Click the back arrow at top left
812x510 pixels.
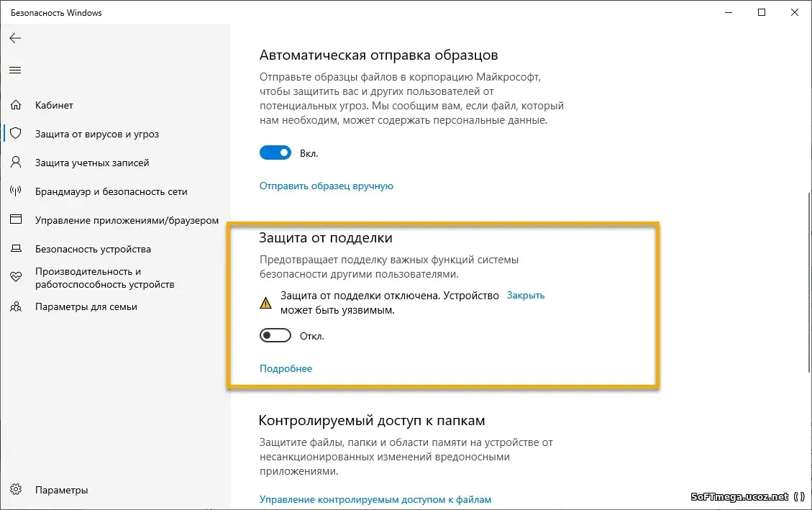pyautogui.click(x=15, y=38)
